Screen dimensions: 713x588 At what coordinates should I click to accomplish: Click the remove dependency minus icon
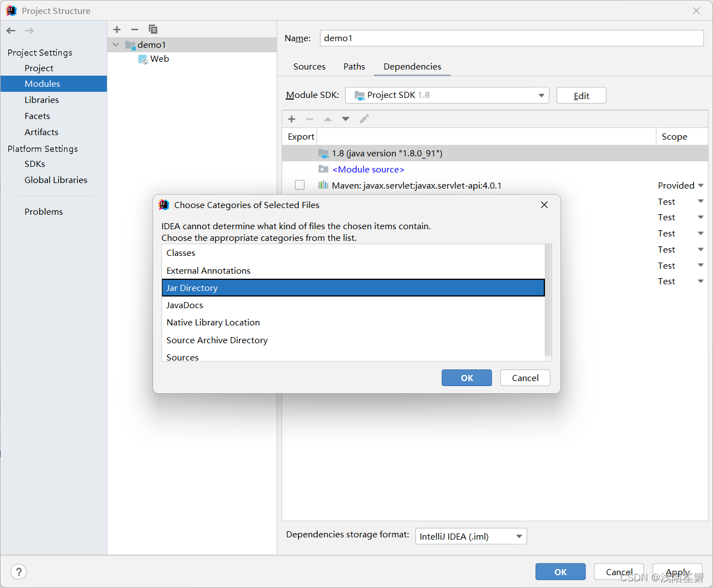point(309,118)
